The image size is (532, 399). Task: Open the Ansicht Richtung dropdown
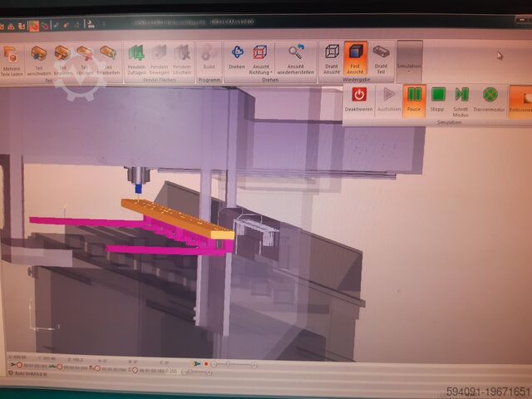tap(261, 59)
